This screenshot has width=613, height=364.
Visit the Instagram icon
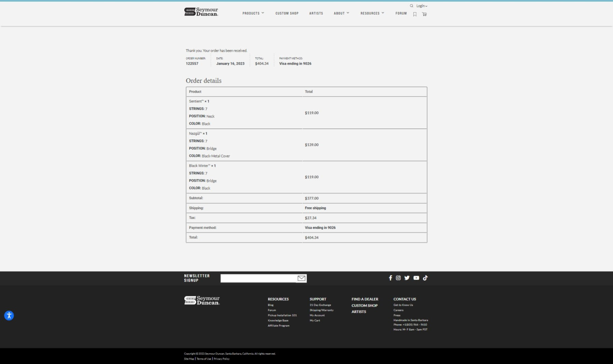[398, 278]
